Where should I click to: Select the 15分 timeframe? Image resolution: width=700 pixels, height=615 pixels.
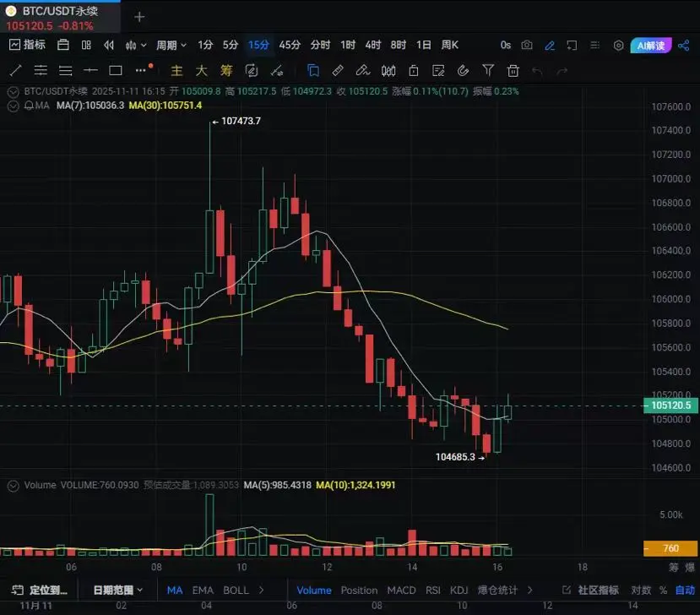258,45
